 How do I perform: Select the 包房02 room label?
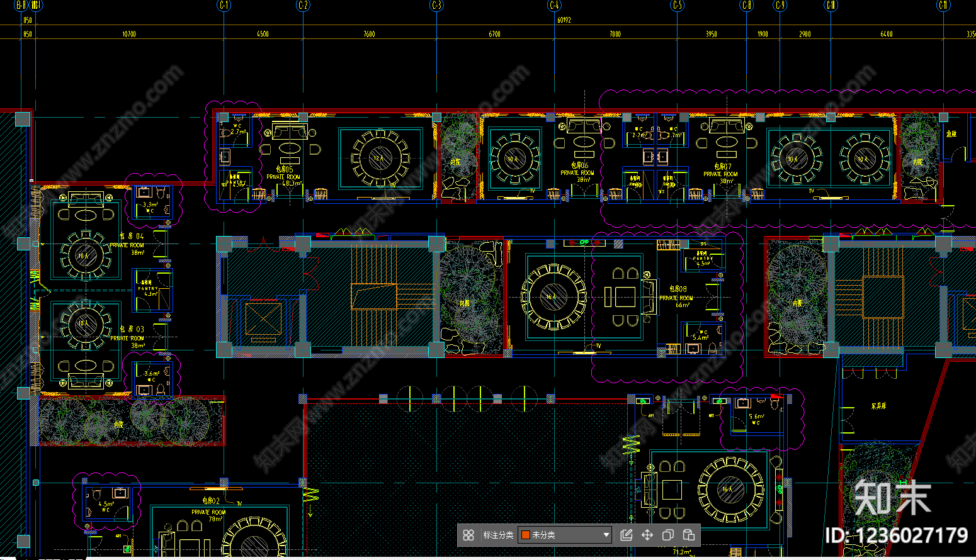coord(211,501)
